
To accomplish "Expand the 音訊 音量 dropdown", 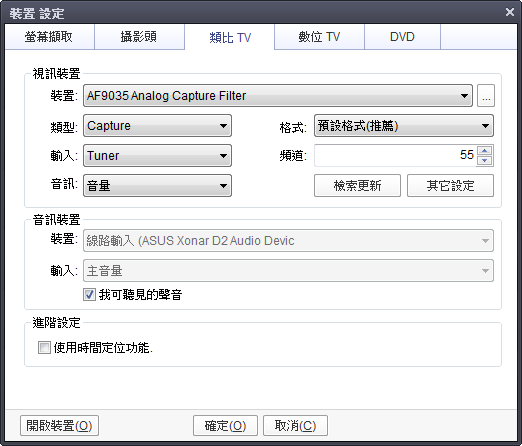I will point(157,186).
